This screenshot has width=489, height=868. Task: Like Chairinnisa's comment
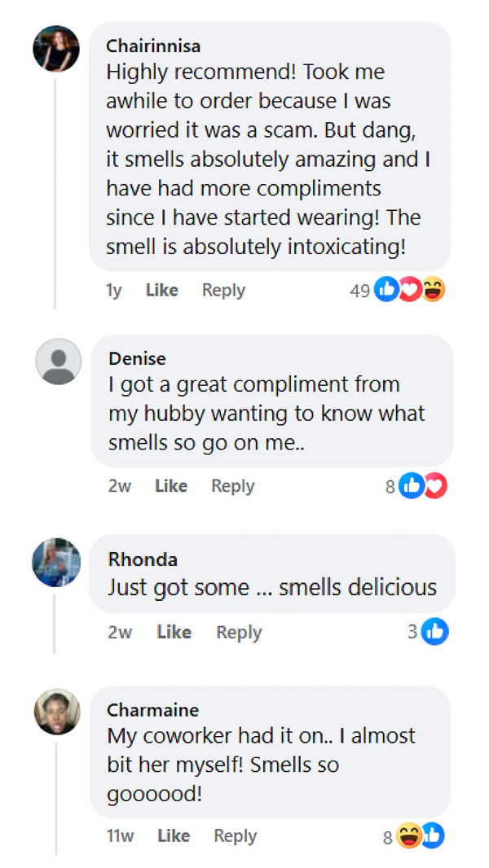(x=161, y=290)
